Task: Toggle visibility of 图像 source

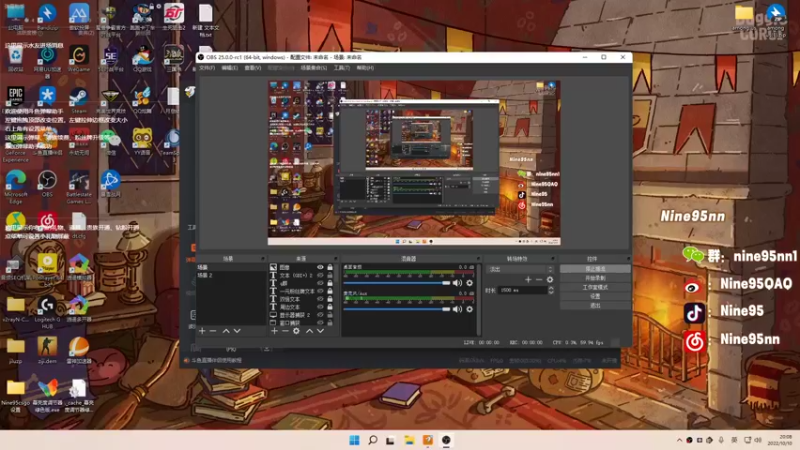Action: 320,267
